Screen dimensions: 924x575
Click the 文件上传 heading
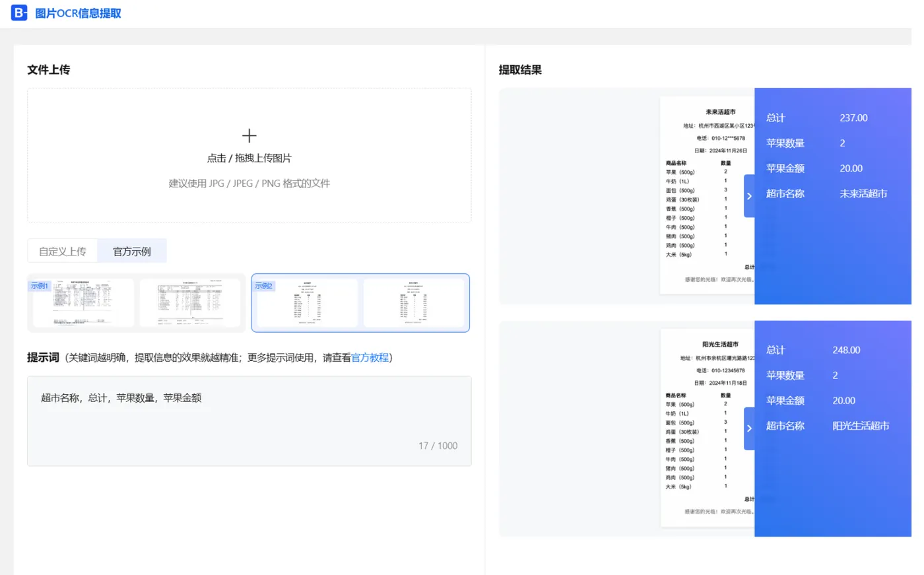click(x=49, y=70)
